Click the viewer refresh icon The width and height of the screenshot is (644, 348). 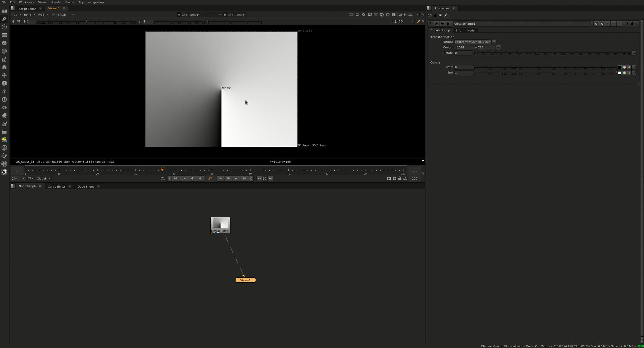pos(382,15)
